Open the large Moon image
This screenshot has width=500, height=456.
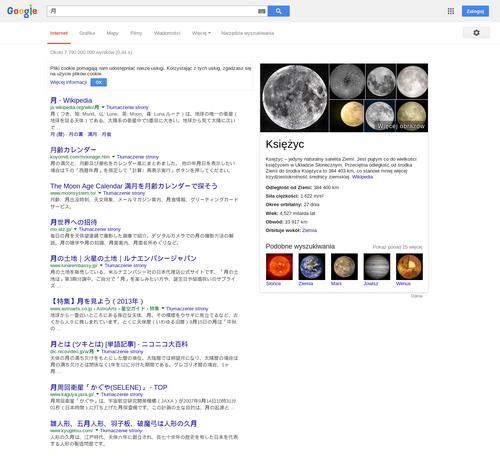(294, 98)
